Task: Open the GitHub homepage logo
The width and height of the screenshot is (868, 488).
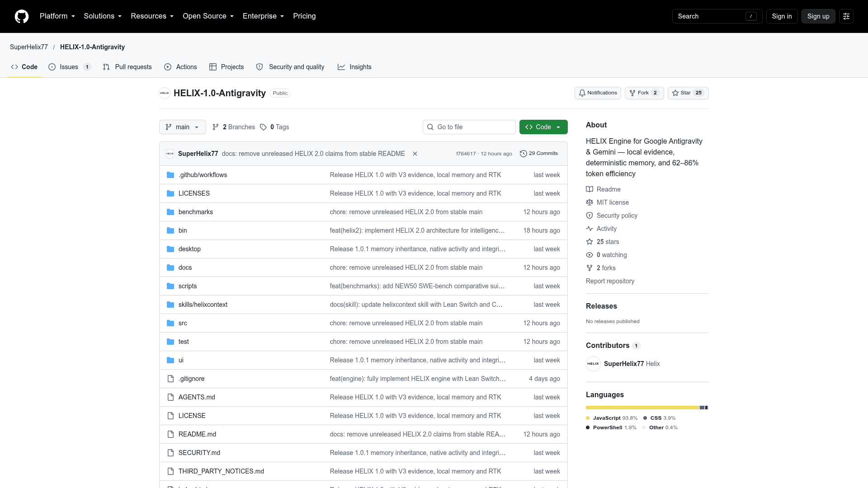Action: click(22, 16)
